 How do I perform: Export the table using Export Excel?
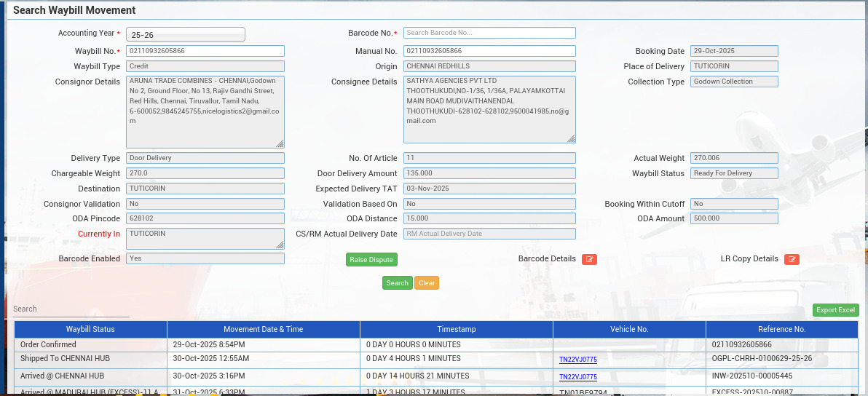835,310
